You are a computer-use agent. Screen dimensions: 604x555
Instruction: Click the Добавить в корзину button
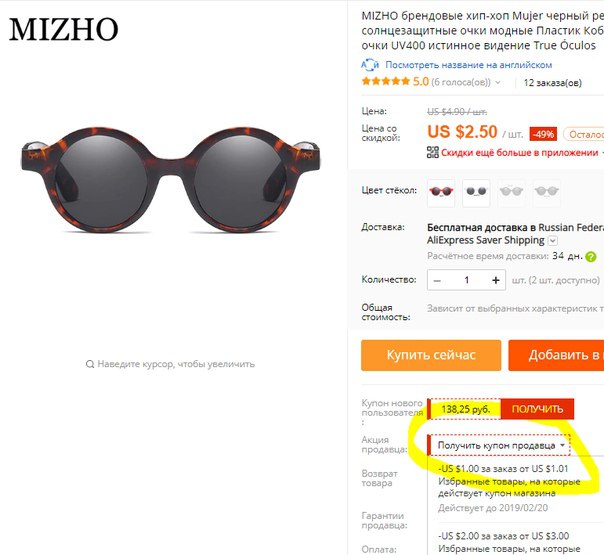(x=556, y=355)
